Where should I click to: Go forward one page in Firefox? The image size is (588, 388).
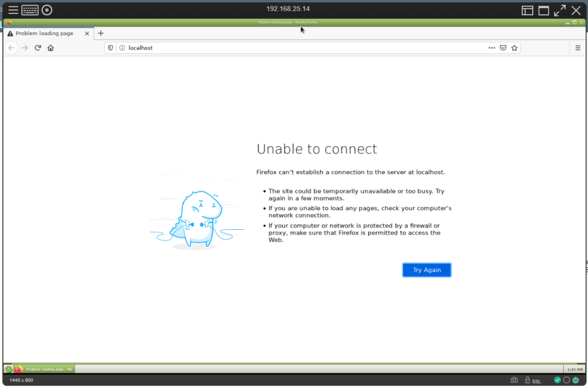coord(25,48)
